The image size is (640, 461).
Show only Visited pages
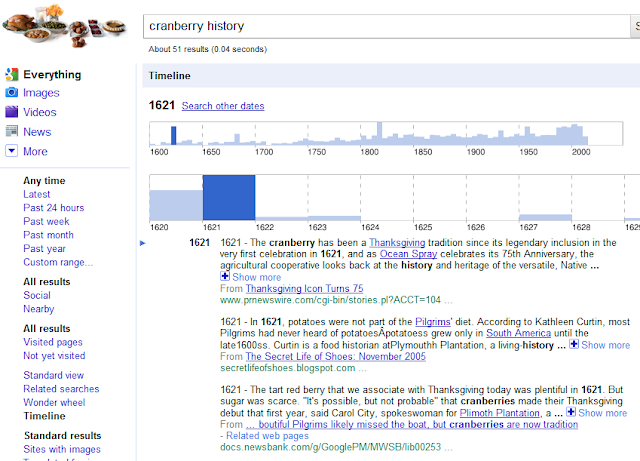click(53, 342)
